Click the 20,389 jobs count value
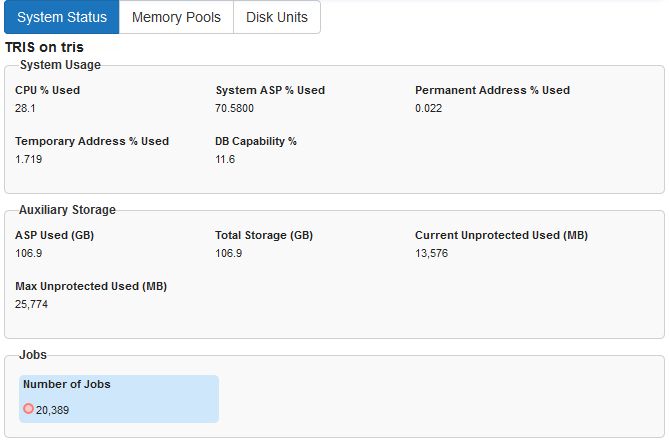Screen dimensions: 669x442 (x=52, y=410)
